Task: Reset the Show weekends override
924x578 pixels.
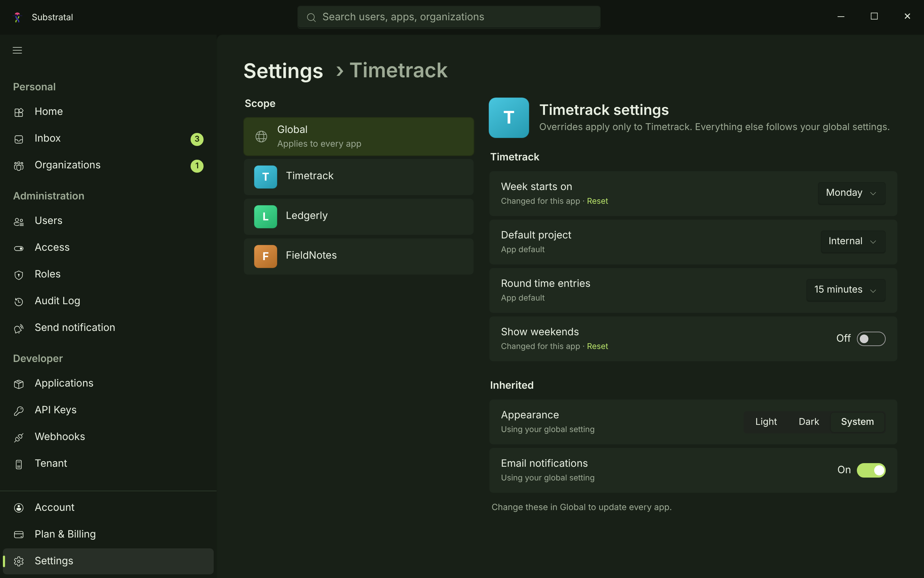Action: click(x=597, y=346)
